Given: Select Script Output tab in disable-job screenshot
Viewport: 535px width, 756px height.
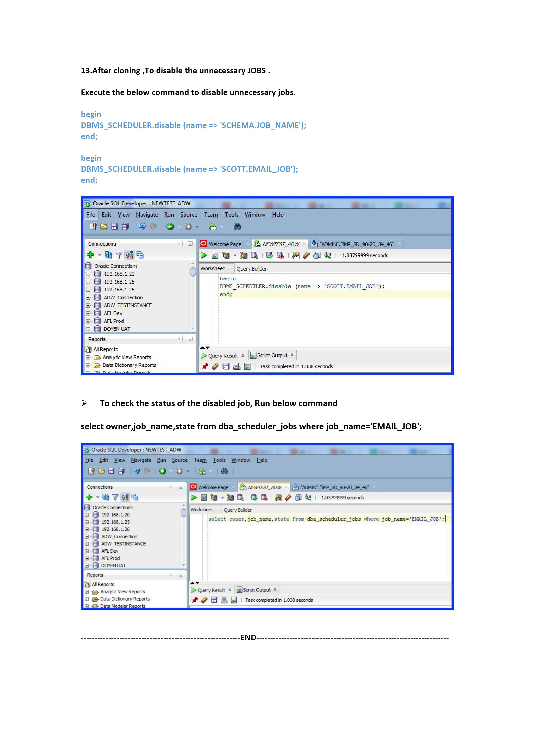Looking at the screenshot, I should [x=272, y=355].
